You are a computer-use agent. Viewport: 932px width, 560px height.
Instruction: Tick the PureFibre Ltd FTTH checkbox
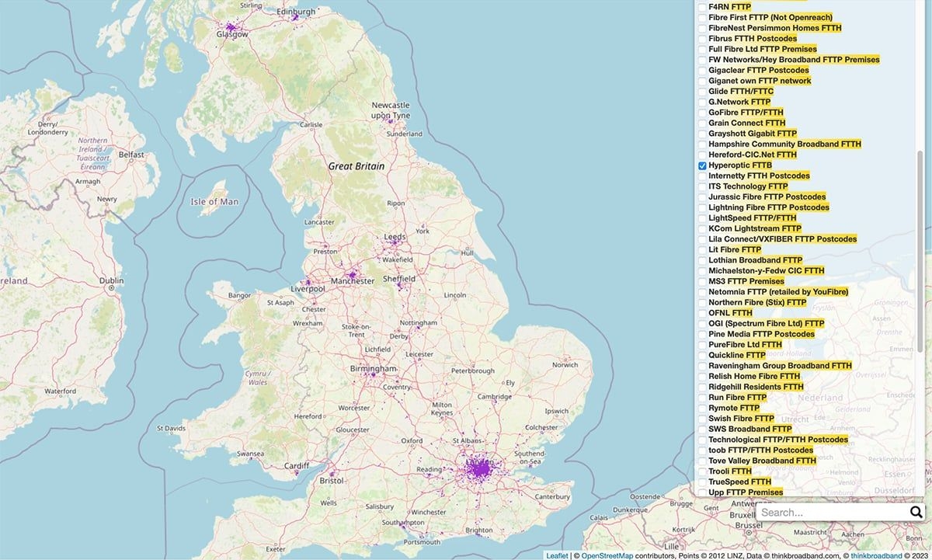point(702,345)
